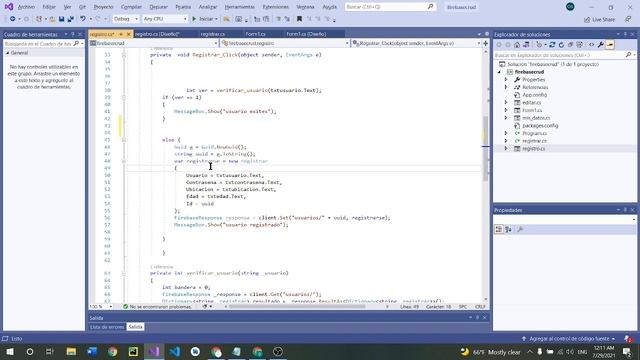
Task: Open the Depurar menu
Action: (158, 7)
